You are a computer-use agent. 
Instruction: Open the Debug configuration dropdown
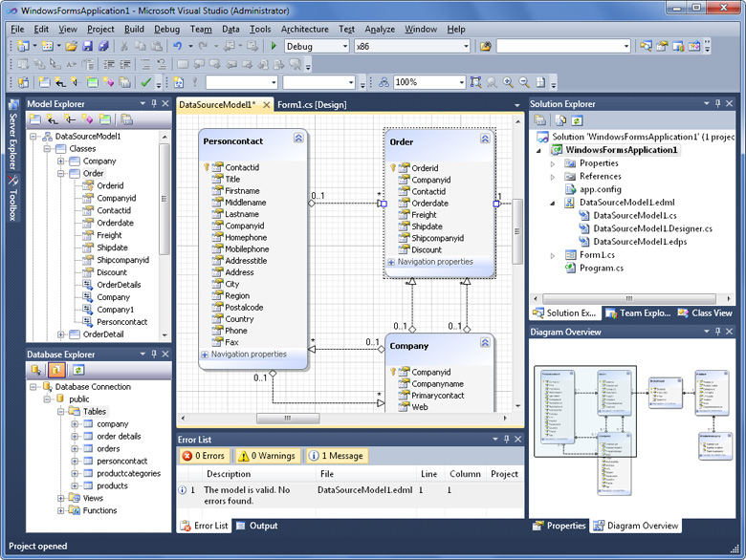(x=345, y=46)
